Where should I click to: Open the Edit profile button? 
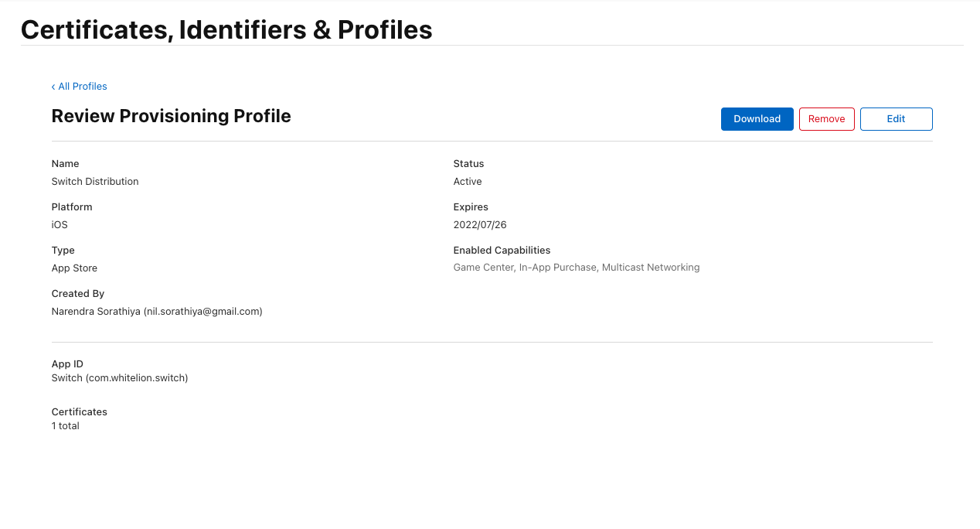click(x=896, y=119)
